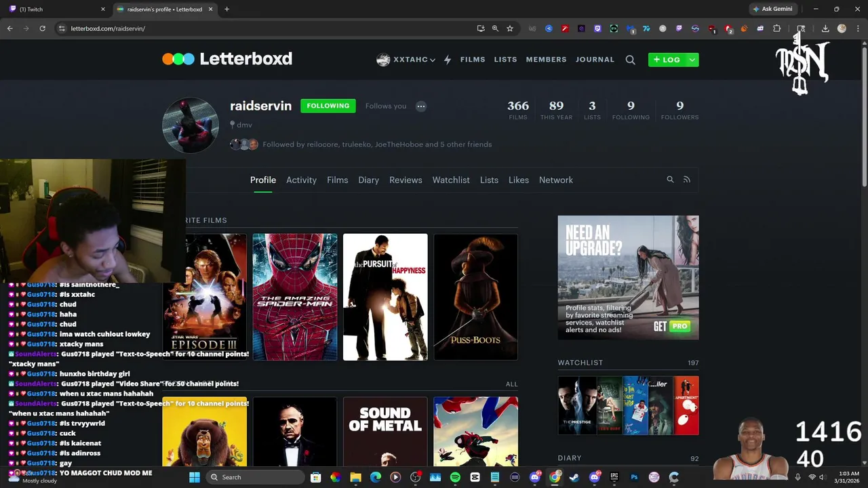Open Epic Games launcher from the taskbar

click(614, 477)
